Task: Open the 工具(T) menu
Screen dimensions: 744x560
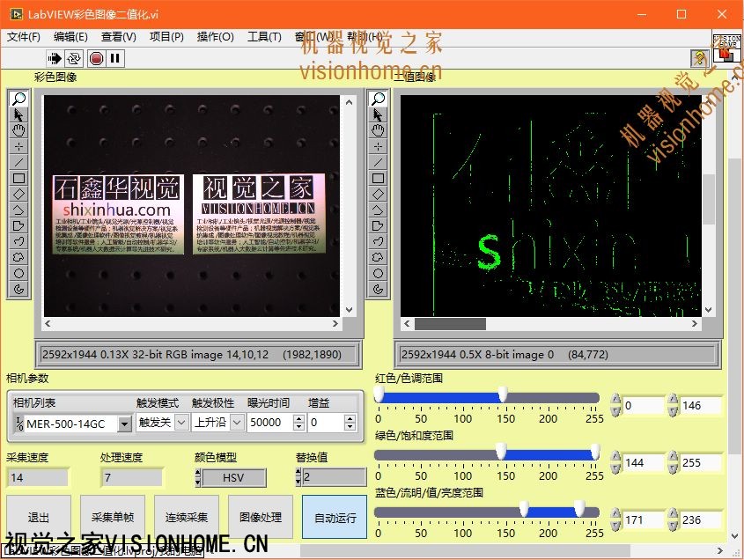Action: [x=264, y=37]
